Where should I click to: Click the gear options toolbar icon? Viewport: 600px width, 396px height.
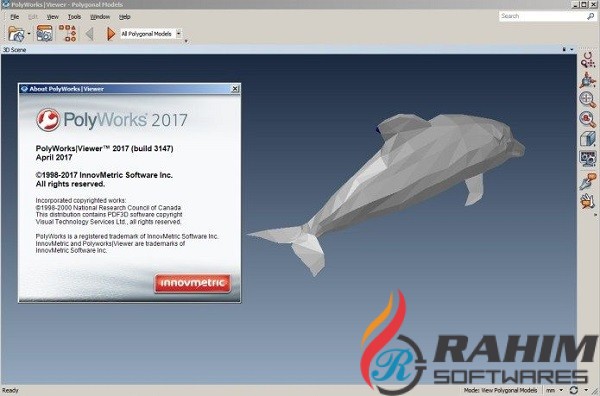44,34
